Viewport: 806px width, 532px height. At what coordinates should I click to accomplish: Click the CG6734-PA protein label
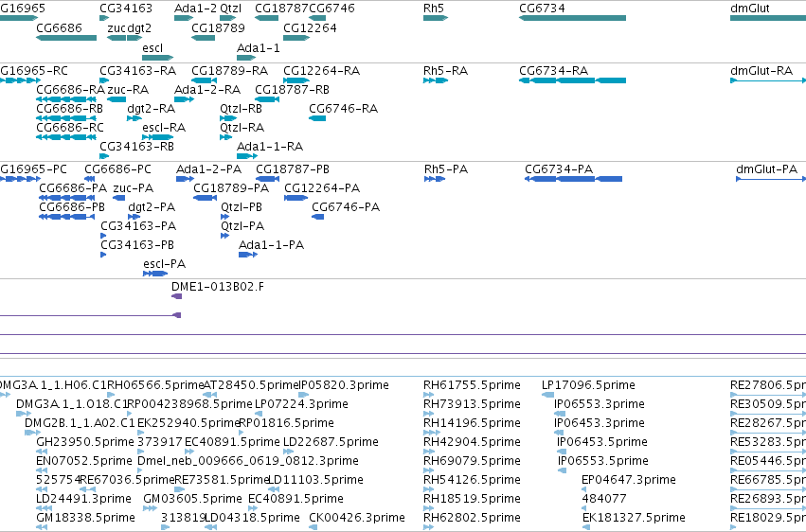click(559, 169)
